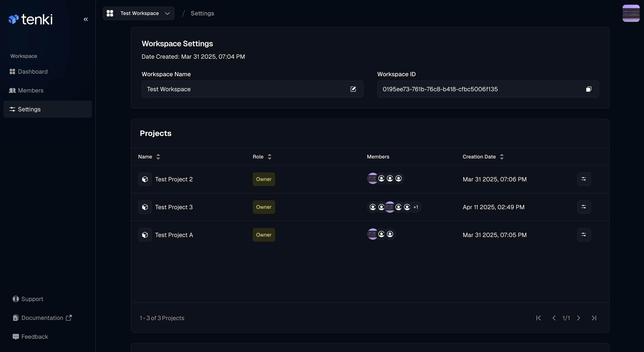Image resolution: width=644 pixels, height=352 pixels.
Task: Open settings icon for Test Project A
Action: 584,235
